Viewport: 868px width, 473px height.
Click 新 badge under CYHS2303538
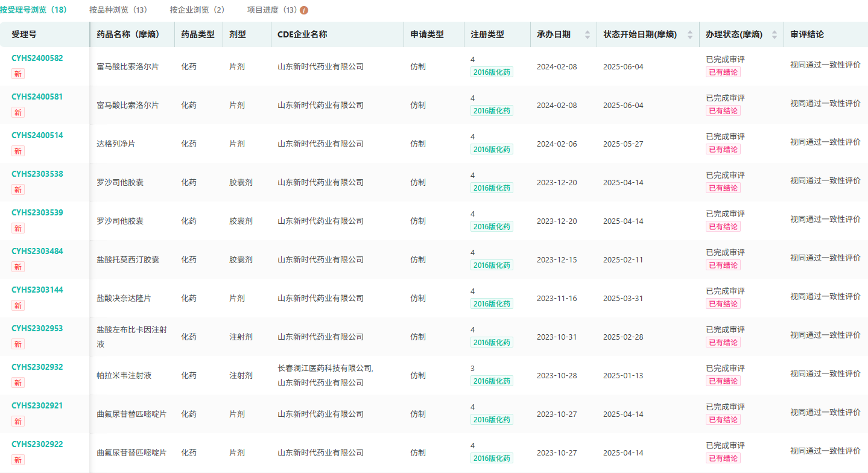[18, 189]
